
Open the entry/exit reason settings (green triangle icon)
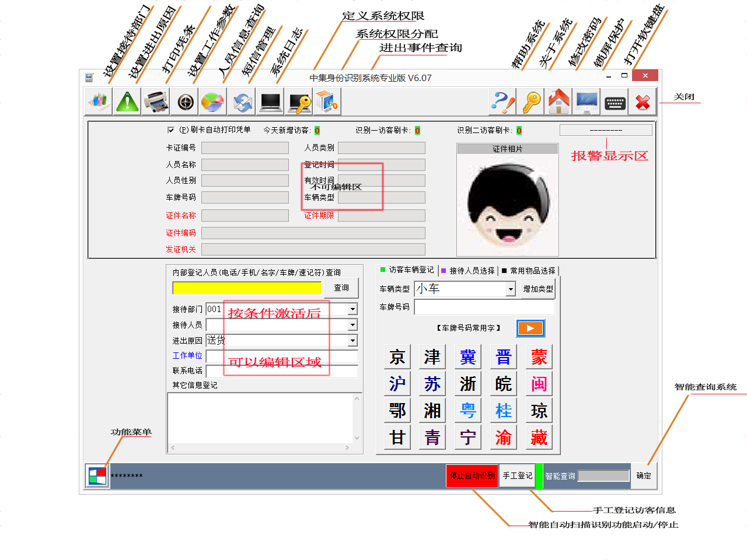pos(127,102)
